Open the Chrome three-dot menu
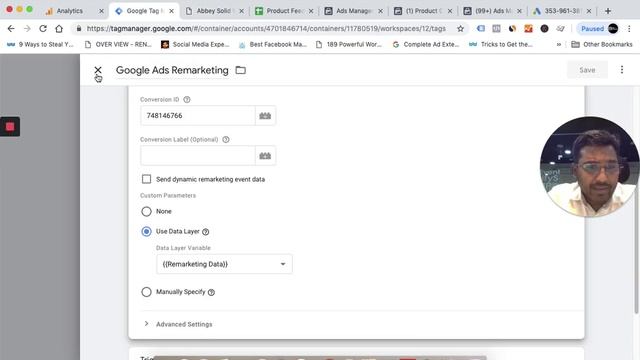 629,29
